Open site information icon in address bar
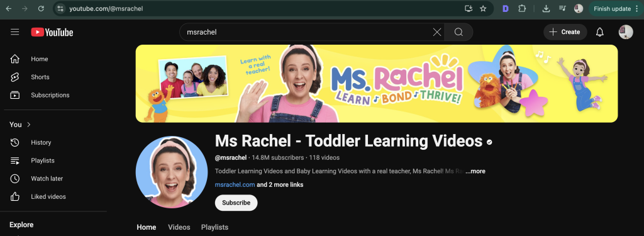 click(60, 9)
